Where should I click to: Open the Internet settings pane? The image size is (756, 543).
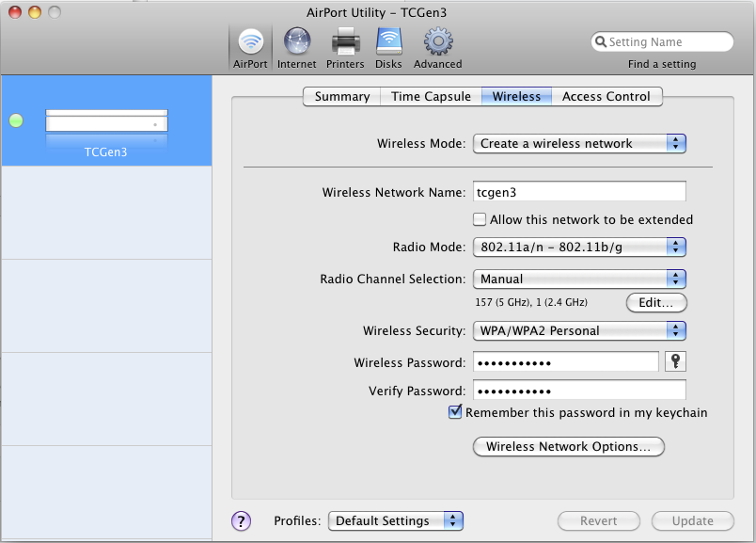pyautogui.click(x=296, y=47)
